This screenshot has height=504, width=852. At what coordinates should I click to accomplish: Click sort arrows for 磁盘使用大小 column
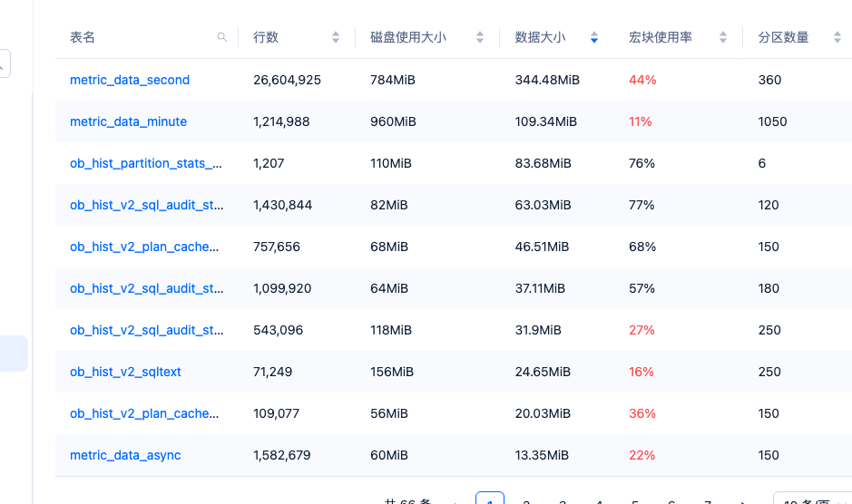(479, 37)
